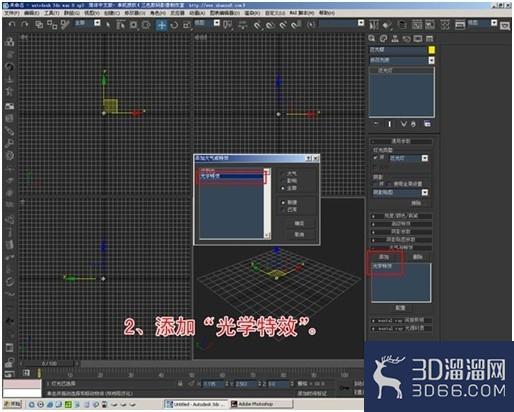Click the Quick Render teapot icon
This screenshot has height=412, width=514.
[x=505, y=26]
